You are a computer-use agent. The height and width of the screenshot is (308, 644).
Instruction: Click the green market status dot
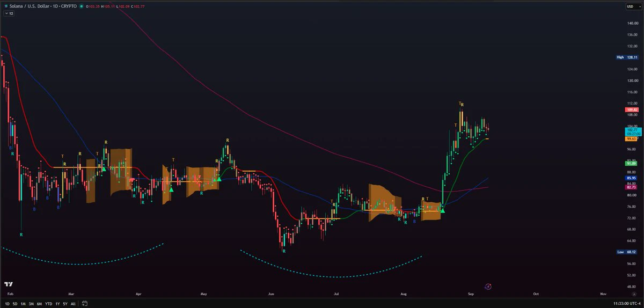coord(82,6)
